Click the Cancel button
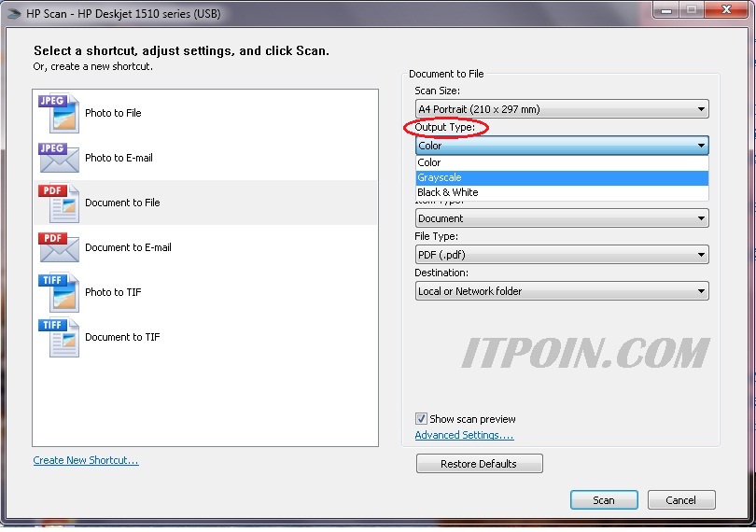The width and height of the screenshot is (756, 532). coord(680,500)
